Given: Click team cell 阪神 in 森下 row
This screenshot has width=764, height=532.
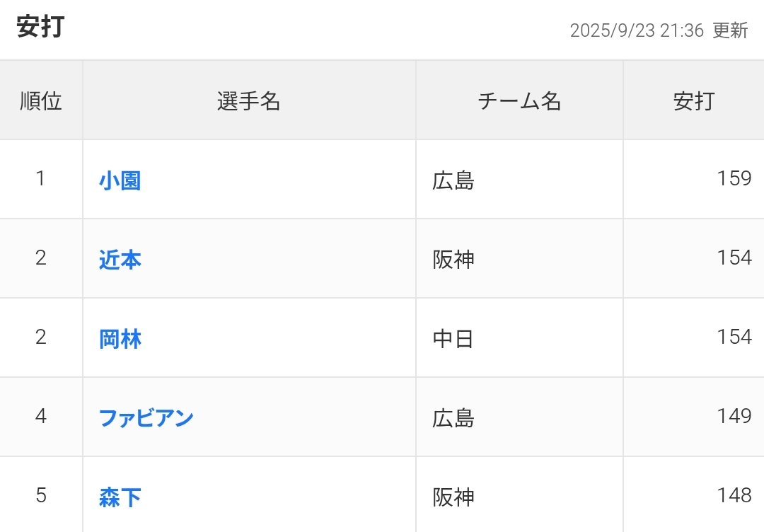Looking at the screenshot, I should (453, 497).
